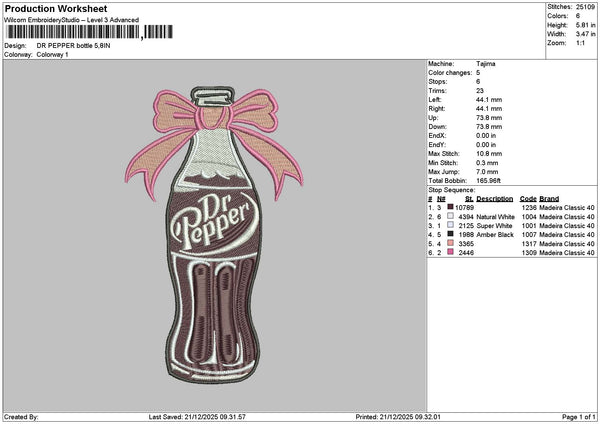The width and height of the screenshot is (600, 424).
Task: Click the Total Bobbin value 165.96ft
Action: click(x=488, y=181)
